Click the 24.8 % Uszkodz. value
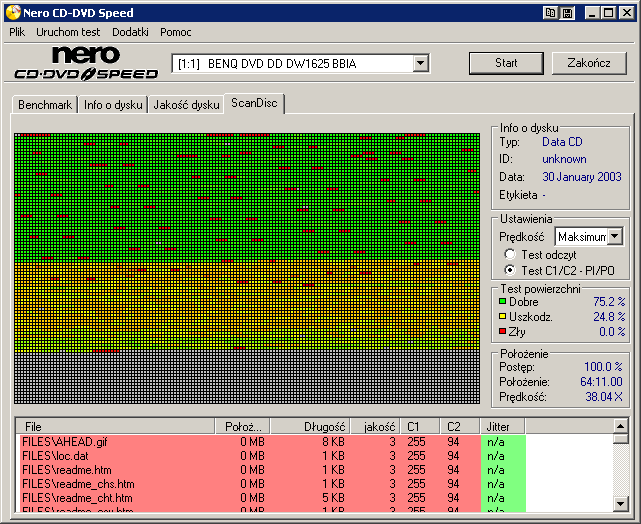Image resolution: width=641 pixels, height=524 pixels. coord(609,316)
